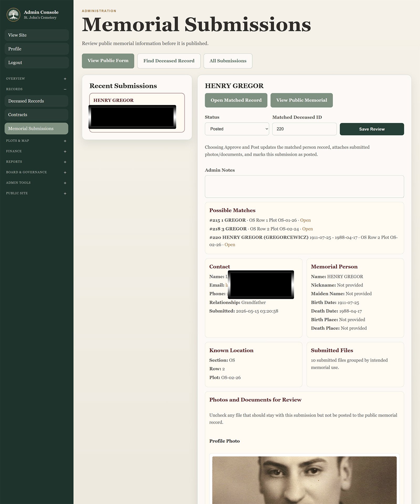The image size is (420, 504).
Task: Select the HENRY GREGOR recent submission card
Action: click(137, 113)
